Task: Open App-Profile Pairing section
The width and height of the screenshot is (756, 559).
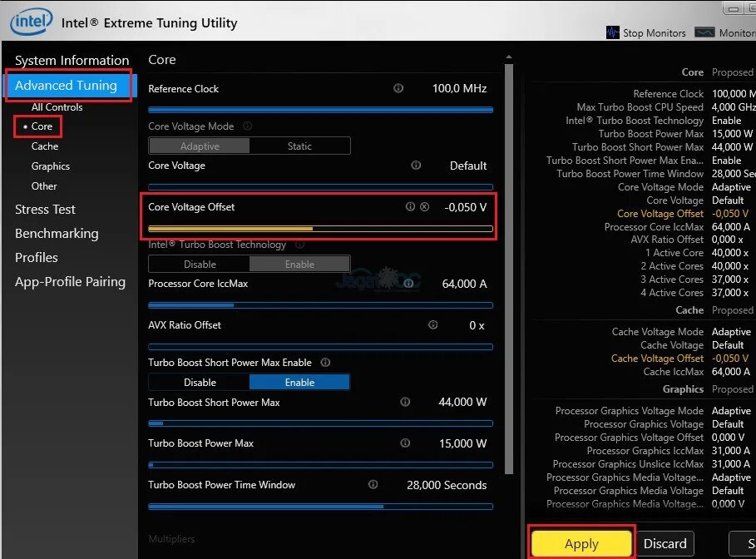Action: (70, 282)
